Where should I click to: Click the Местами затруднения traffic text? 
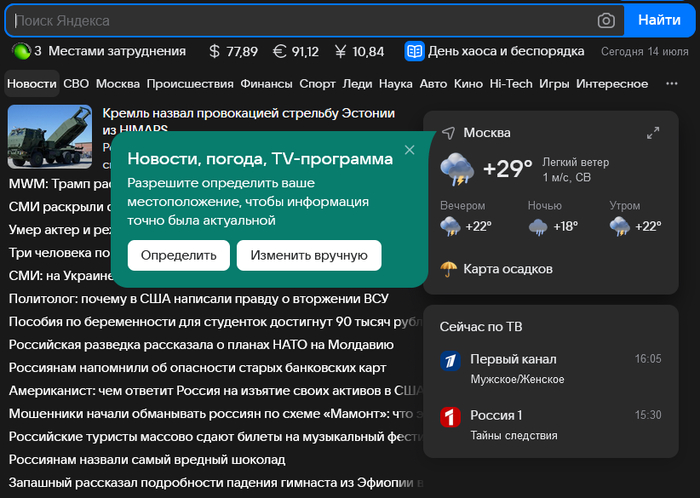[117, 51]
